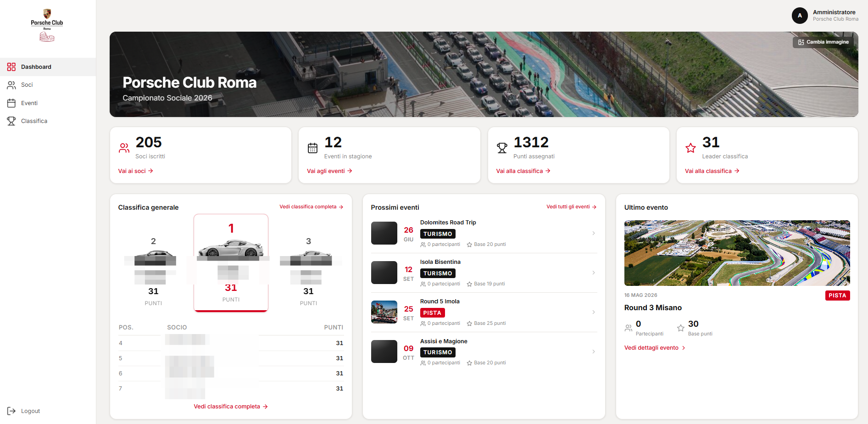Click the Base punti star icon in Ultimo evento
This screenshot has height=424, width=868.
681,328
